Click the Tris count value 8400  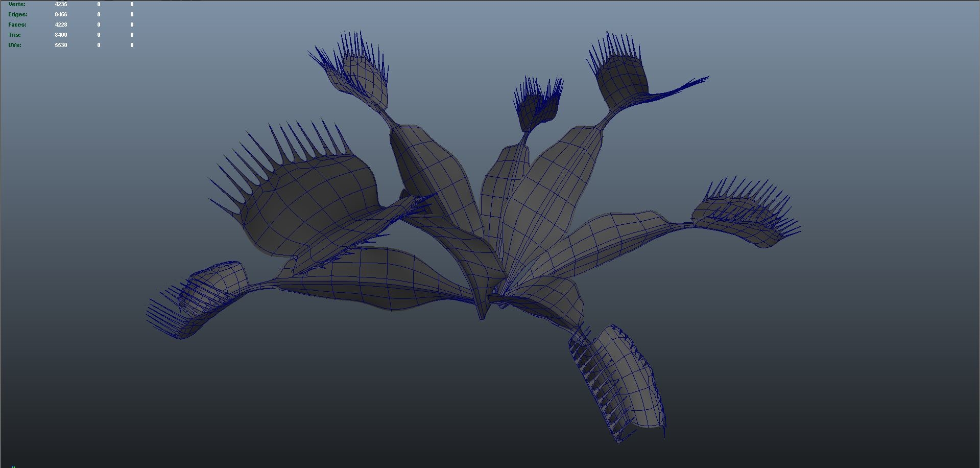(61, 35)
